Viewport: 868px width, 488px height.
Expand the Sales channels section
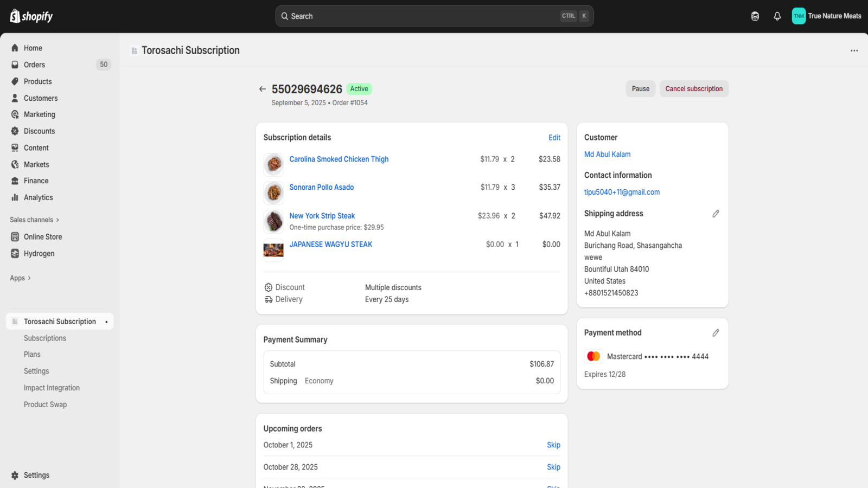click(x=35, y=220)
